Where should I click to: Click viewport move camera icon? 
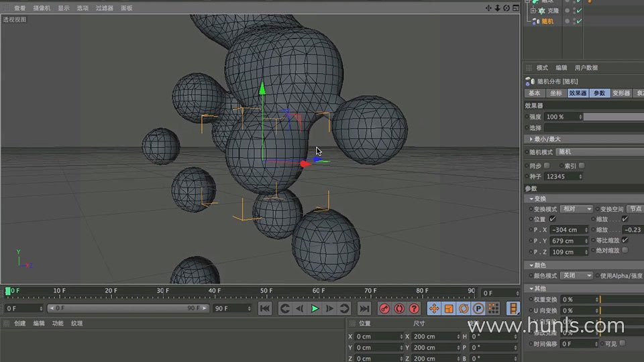488,8
